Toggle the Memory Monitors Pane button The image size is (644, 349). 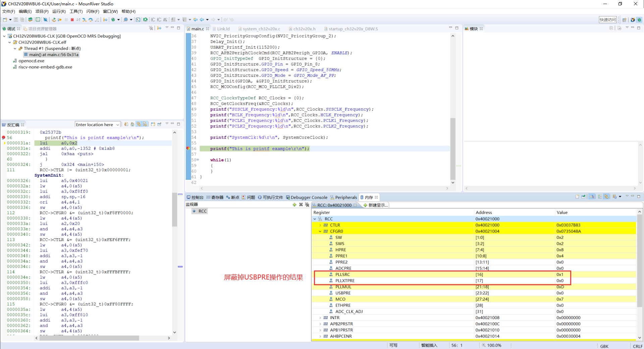coord(592,197)
